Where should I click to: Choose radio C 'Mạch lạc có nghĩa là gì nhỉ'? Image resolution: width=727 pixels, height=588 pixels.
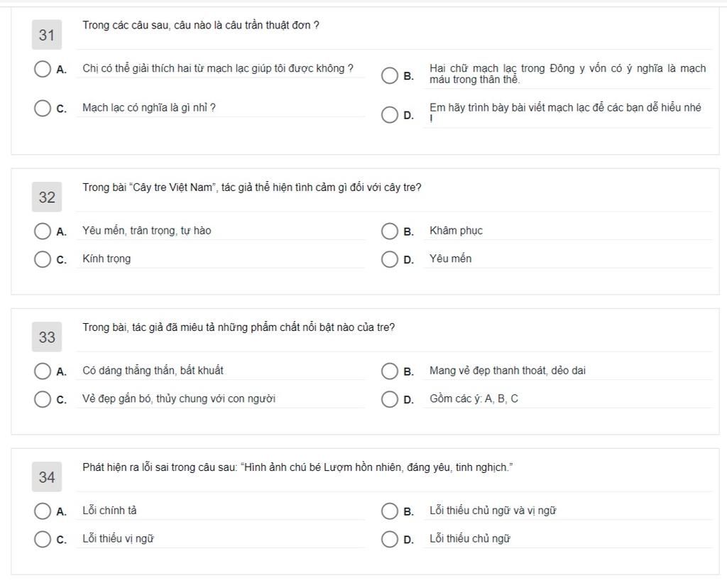42,109
